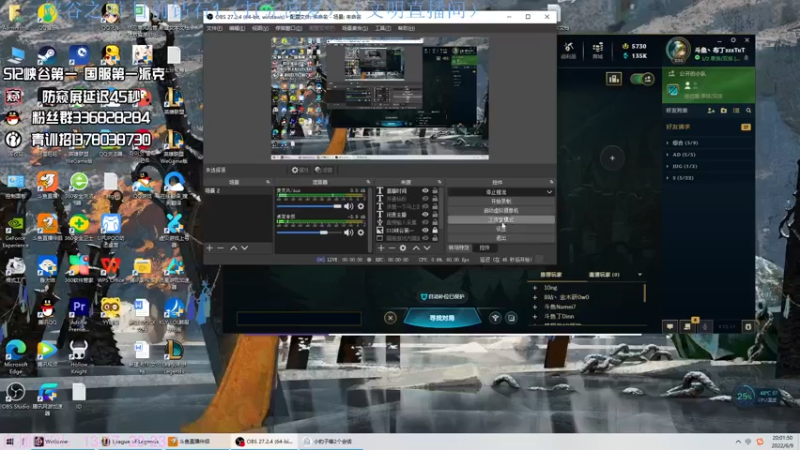Click 寻找对局 button in League client

coord(442,318)
